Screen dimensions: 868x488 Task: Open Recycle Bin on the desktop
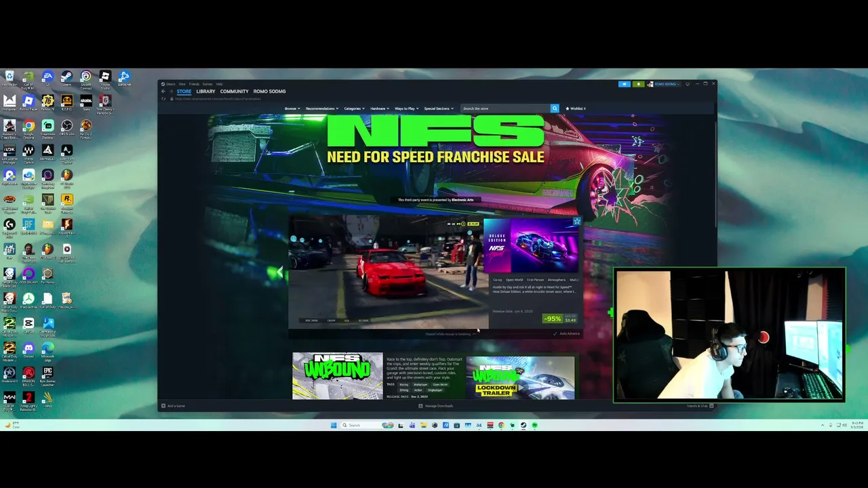point(9,79)
